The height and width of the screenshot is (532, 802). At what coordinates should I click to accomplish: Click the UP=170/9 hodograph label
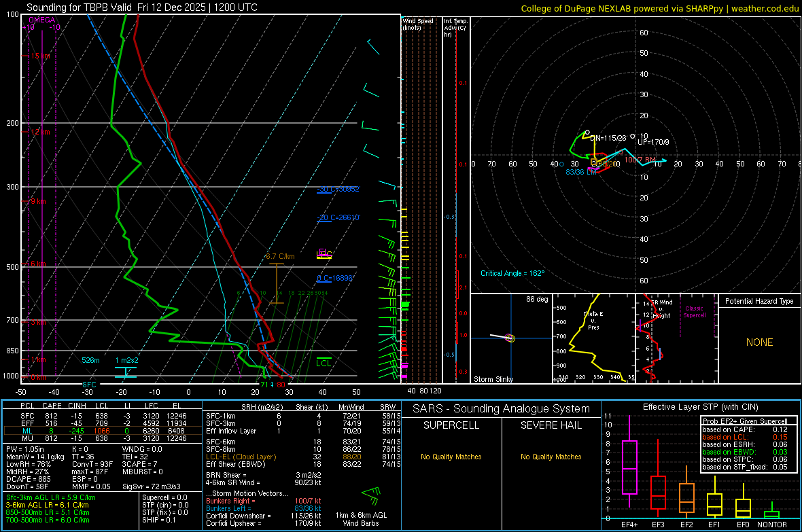pos(653,142)
